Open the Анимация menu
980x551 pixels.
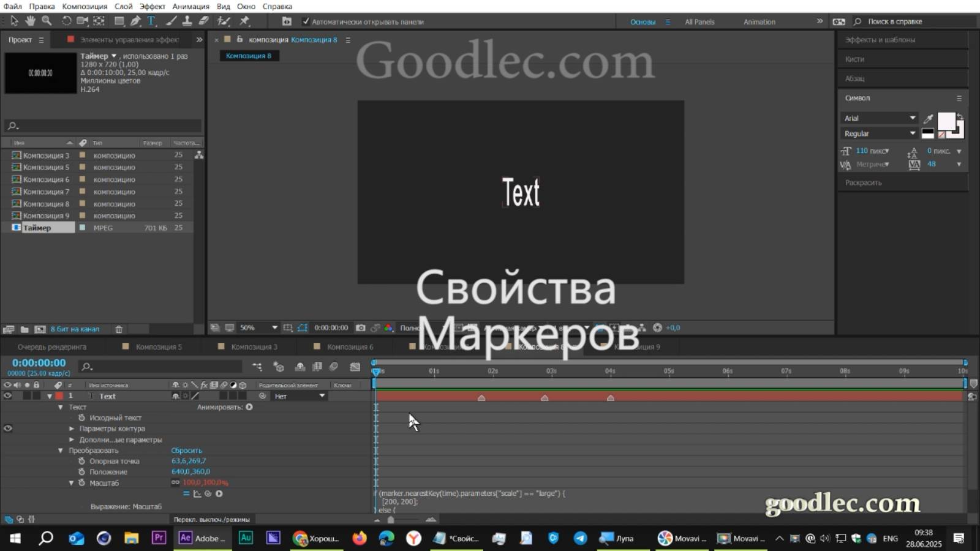[x=190, y=6]
